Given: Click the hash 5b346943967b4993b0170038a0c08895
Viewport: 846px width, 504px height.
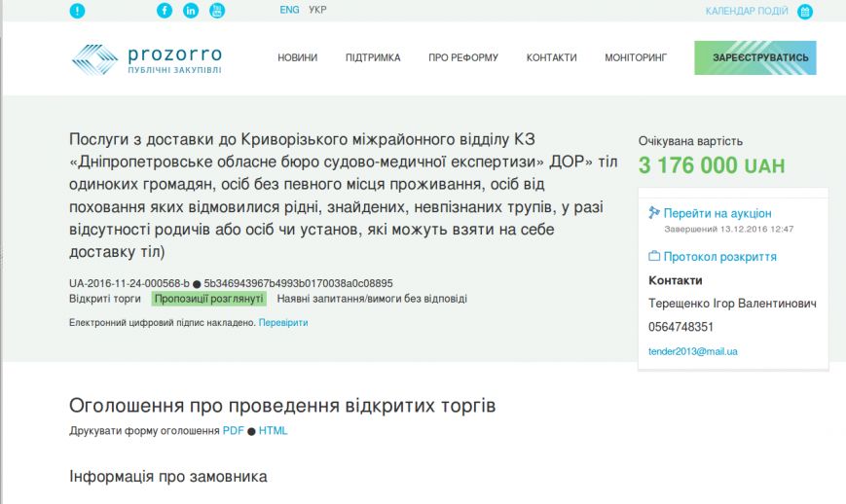Looking at the screenshot, I should 298,283.
